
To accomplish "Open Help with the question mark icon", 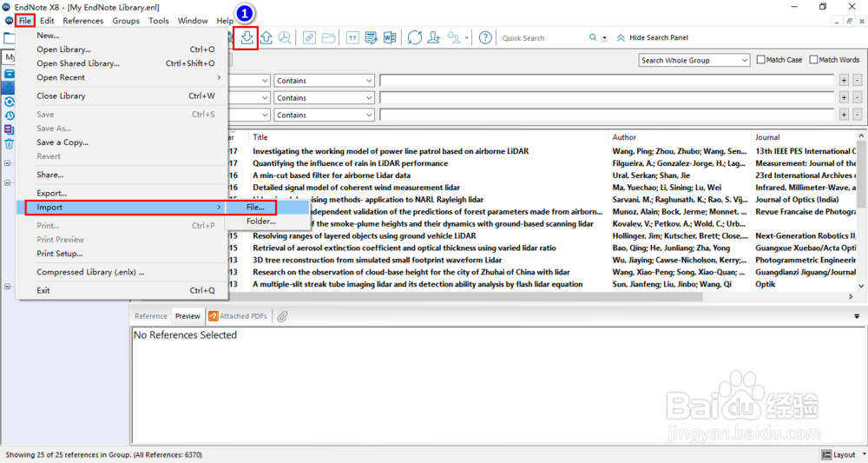I will pyautogui.click(x=485, y=37).
